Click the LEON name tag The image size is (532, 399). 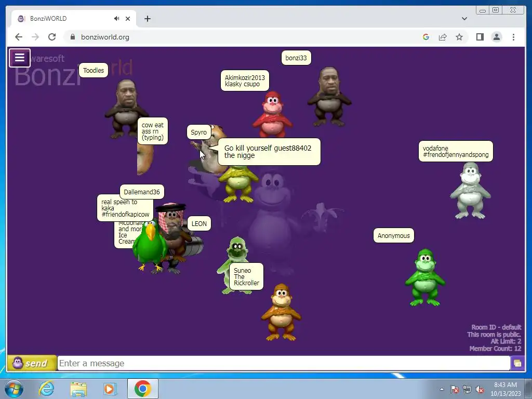click(199, 224)
